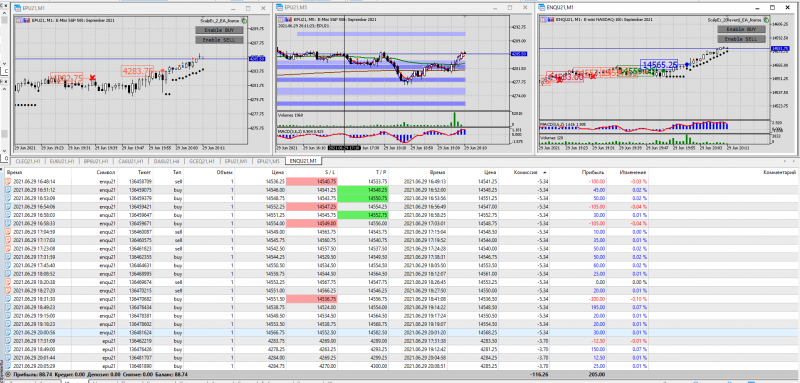The image size is (800, 383).
Task: Click Enable BUY on ENQU21 chart
Action: 741,30
